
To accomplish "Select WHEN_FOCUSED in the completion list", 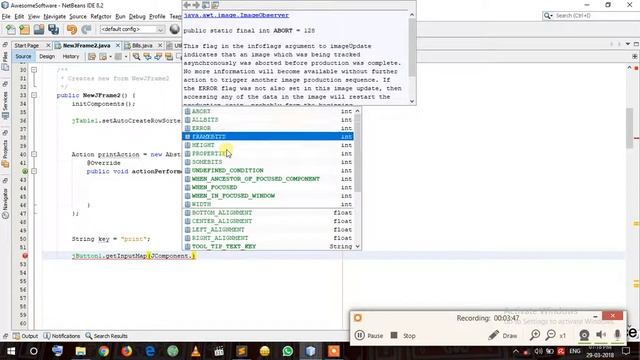I will [269, 187].
